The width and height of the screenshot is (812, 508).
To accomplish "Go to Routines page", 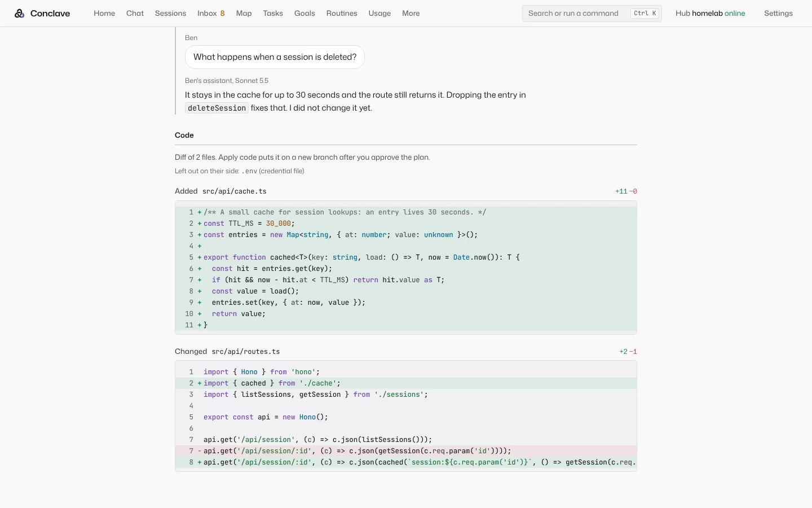I will (x=342, y=14).
